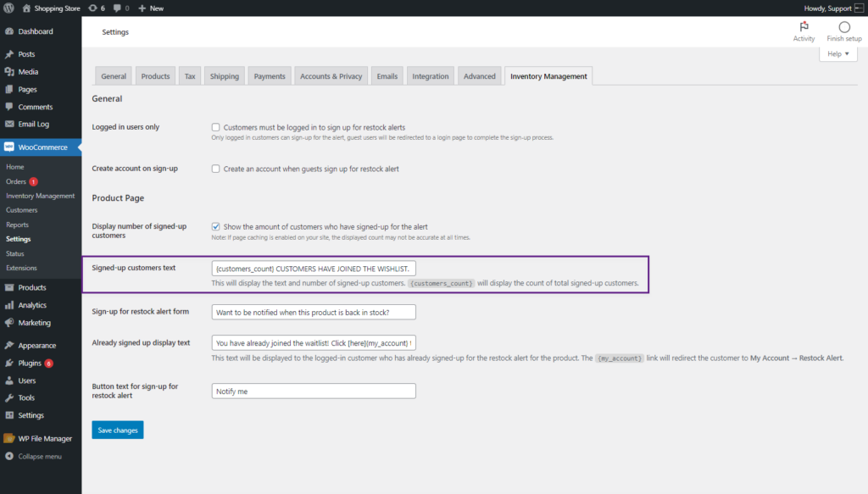
Task: Open the WordPress logo menu
Action: pos(8,8)
